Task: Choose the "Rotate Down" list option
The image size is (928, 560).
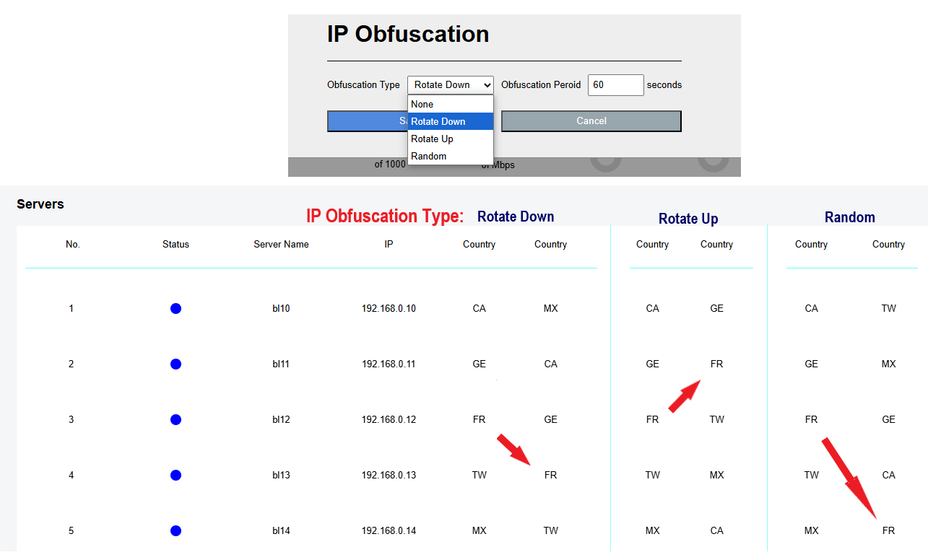Action: tap(450, 122)
